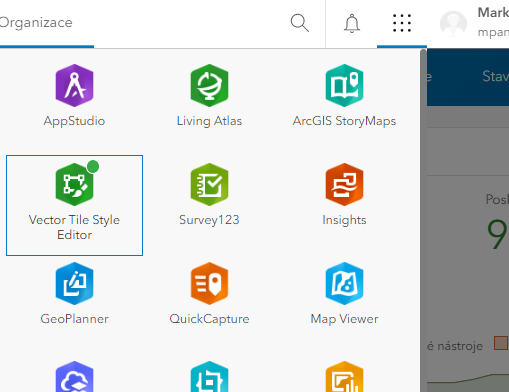Screen dimensions: 509x392
Task: Select the Organizace tab
Action: point(36,23)
